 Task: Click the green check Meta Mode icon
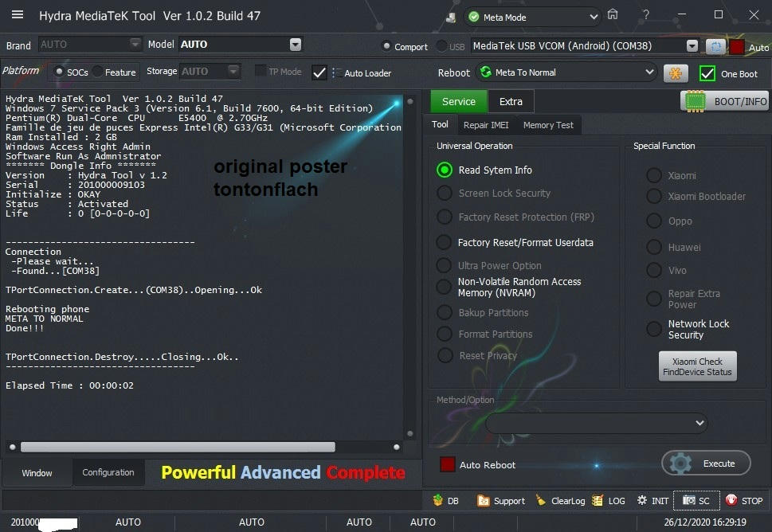coord(474,18)
